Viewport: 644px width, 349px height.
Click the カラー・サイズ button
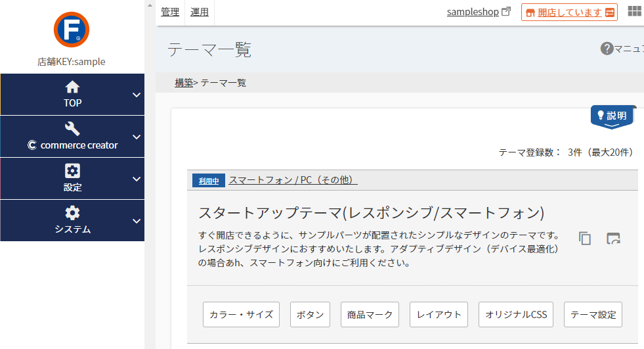(241, 314)
